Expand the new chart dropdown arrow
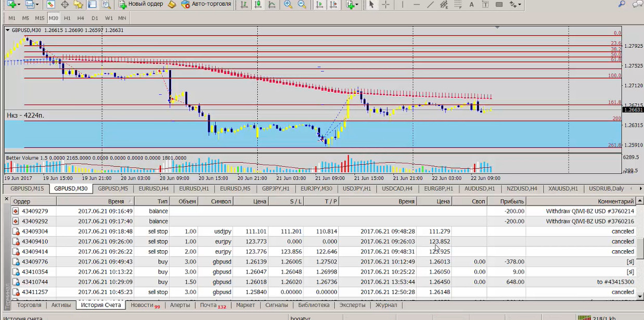644x320 pixels. 18,5
